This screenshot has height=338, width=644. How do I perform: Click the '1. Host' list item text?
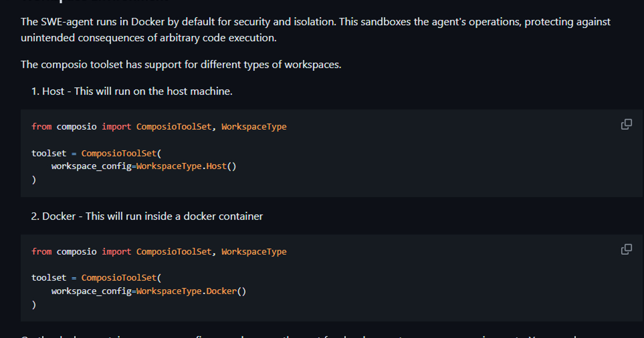point(131,91)
